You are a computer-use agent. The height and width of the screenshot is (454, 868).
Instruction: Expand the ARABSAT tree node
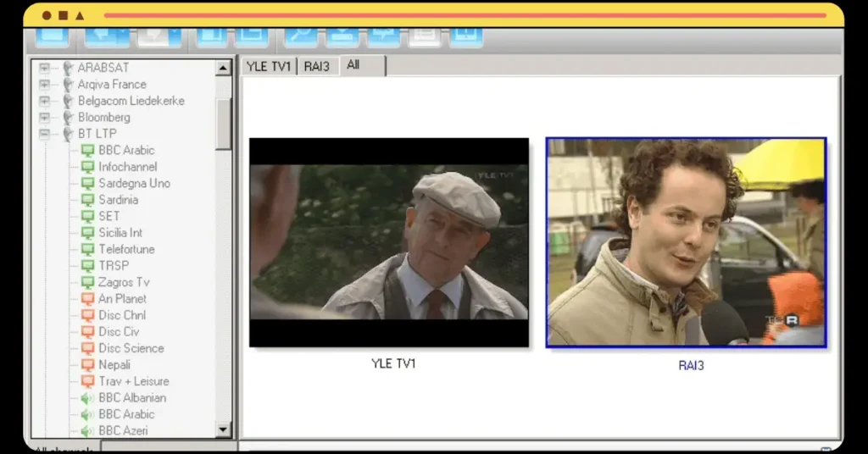pos(44,68)
